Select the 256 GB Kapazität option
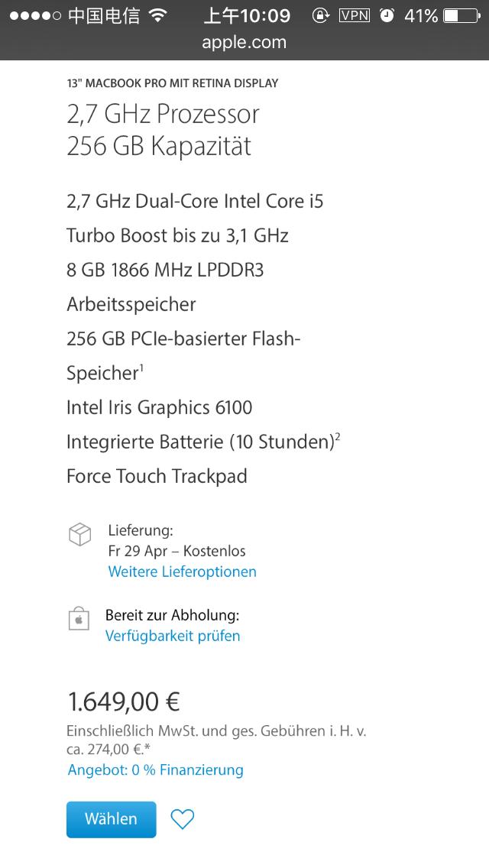Viewport: 489px width, 868px height. [x=158, y=147]
